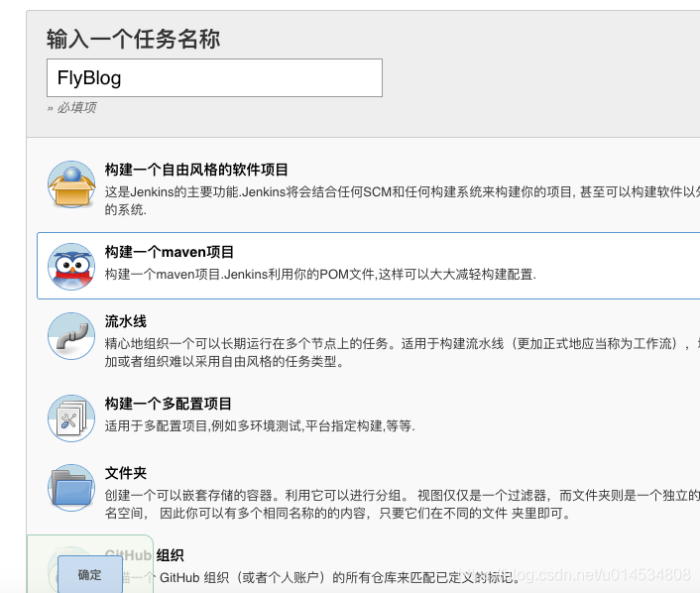Select the freestyle software project box icon
700x593 pixels.
(71, 184)
